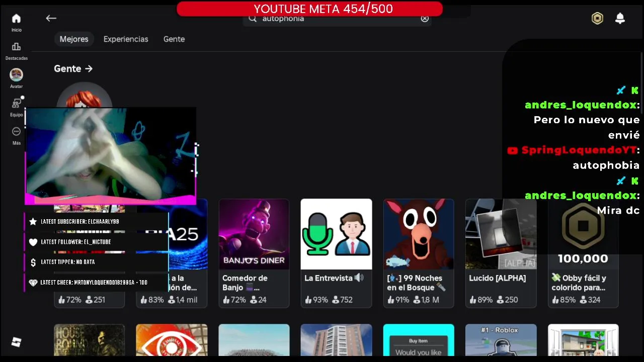The width and height of the screenshot is (644, 362).
Task: Open tall building game thumbnail
Action: (x=336, y=340)
